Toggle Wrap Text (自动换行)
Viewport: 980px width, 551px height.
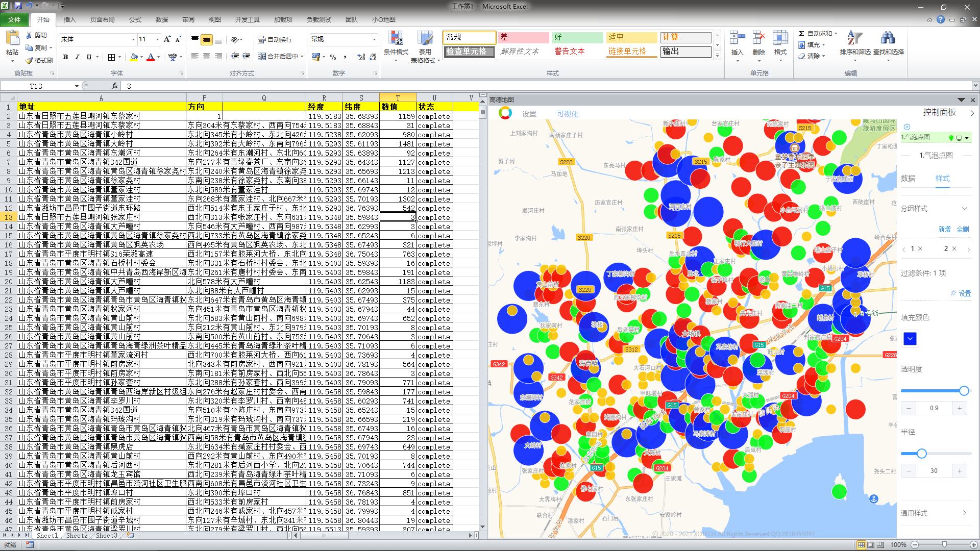275,39
